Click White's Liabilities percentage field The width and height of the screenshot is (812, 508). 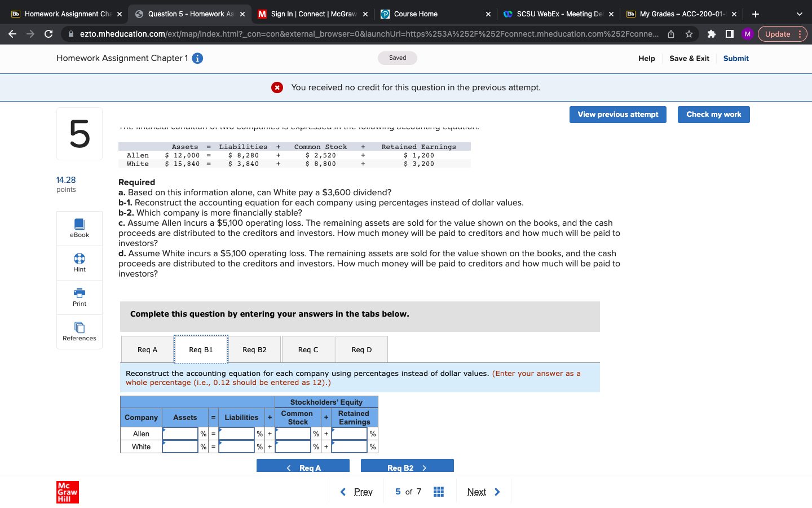point(237,446)
